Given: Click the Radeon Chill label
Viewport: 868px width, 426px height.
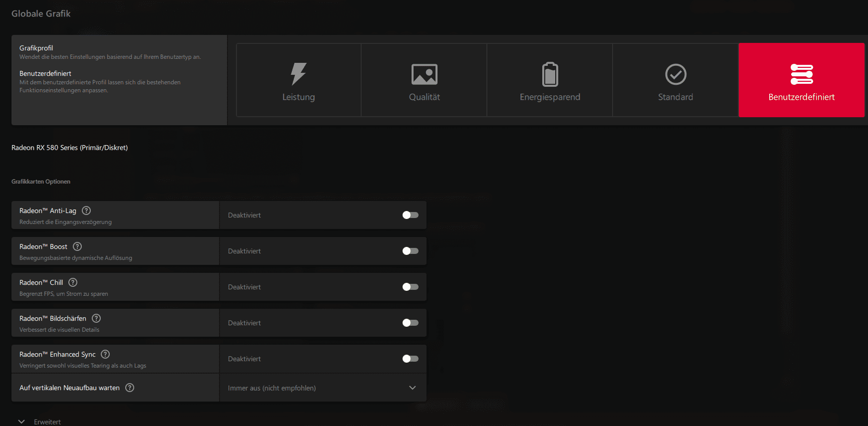Looking at the screenshot, I should tap(41, 282).
